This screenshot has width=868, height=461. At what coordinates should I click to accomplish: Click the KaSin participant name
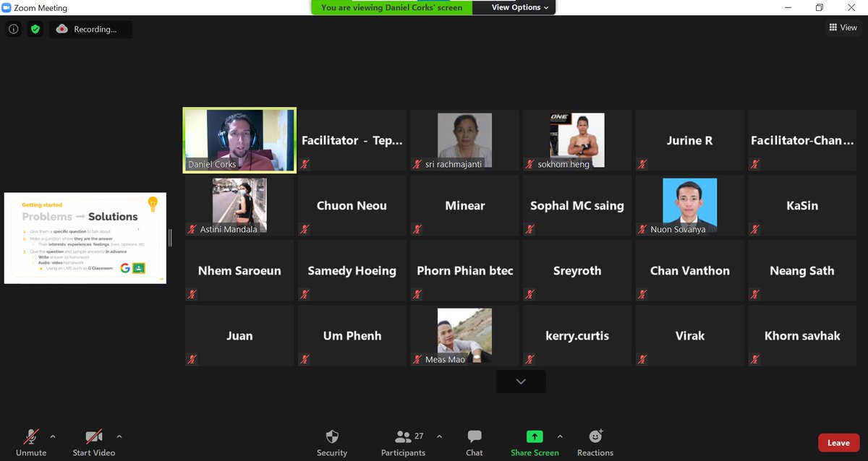802,206
